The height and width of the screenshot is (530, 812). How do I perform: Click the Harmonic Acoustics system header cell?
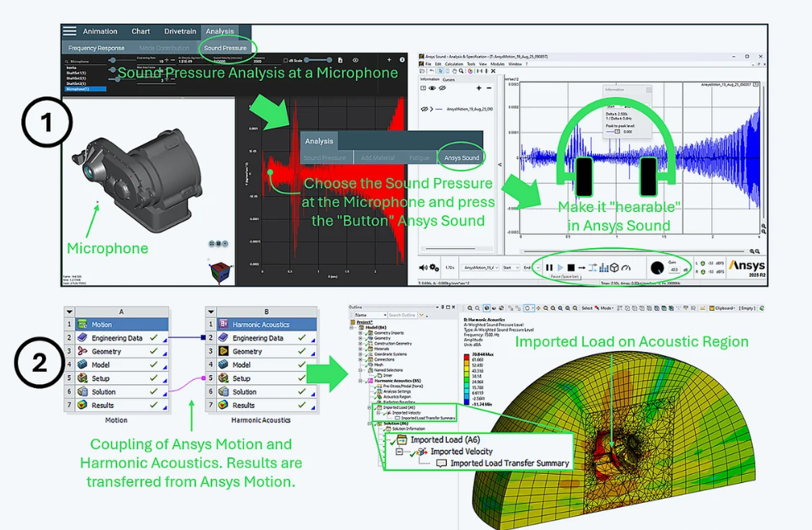[x=267, y=325]
